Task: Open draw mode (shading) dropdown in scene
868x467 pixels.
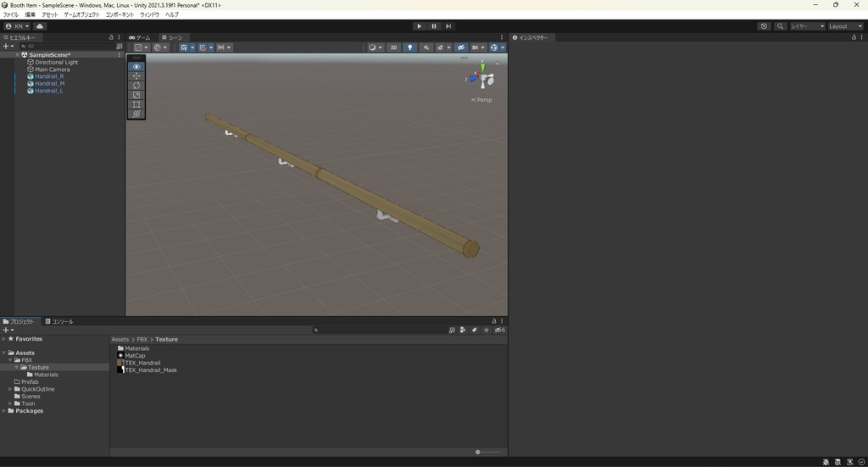Action: point(376,47)
